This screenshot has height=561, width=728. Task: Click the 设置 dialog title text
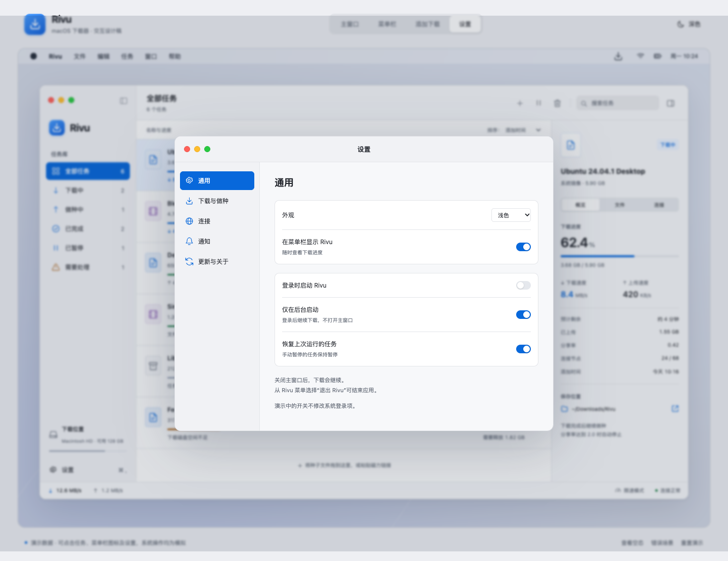[364, 149]
